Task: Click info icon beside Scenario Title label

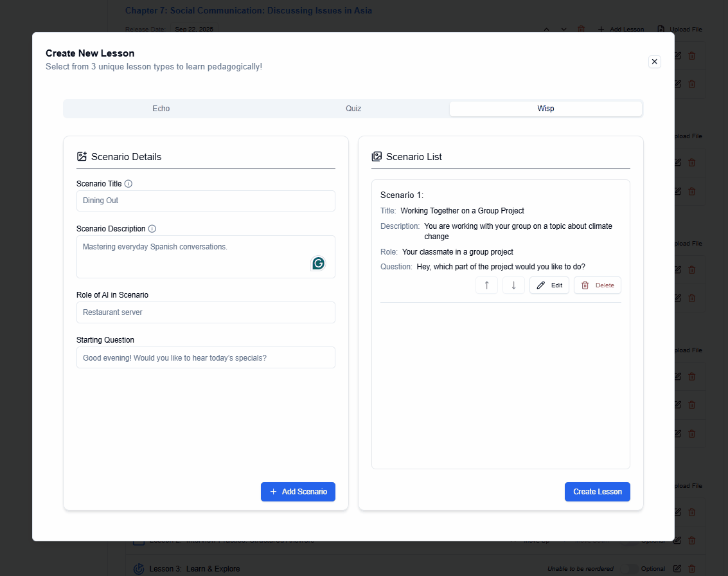Action: [x=129, y=184]
